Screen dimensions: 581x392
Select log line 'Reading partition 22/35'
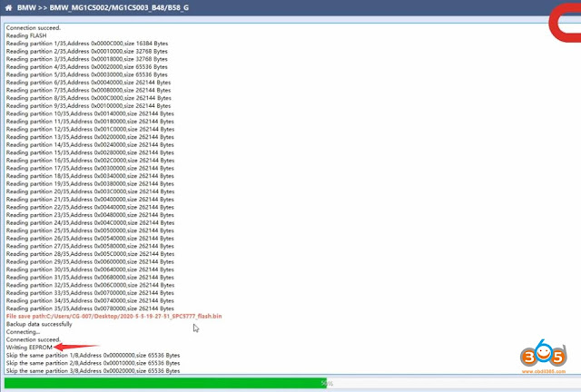[90, 207]
